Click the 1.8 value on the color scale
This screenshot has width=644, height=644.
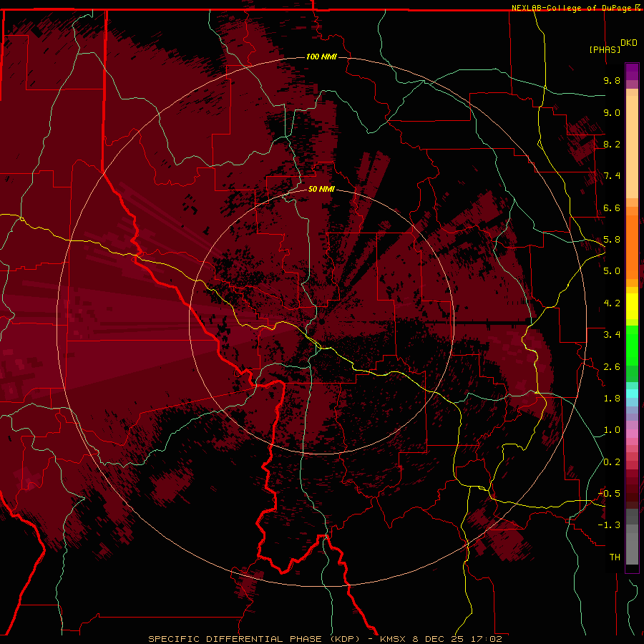612,399
